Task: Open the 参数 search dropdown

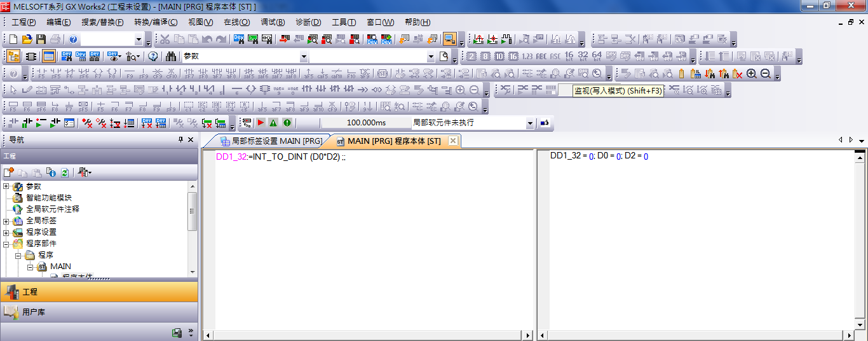Action: pyautogui.click(x=303, y=57)
